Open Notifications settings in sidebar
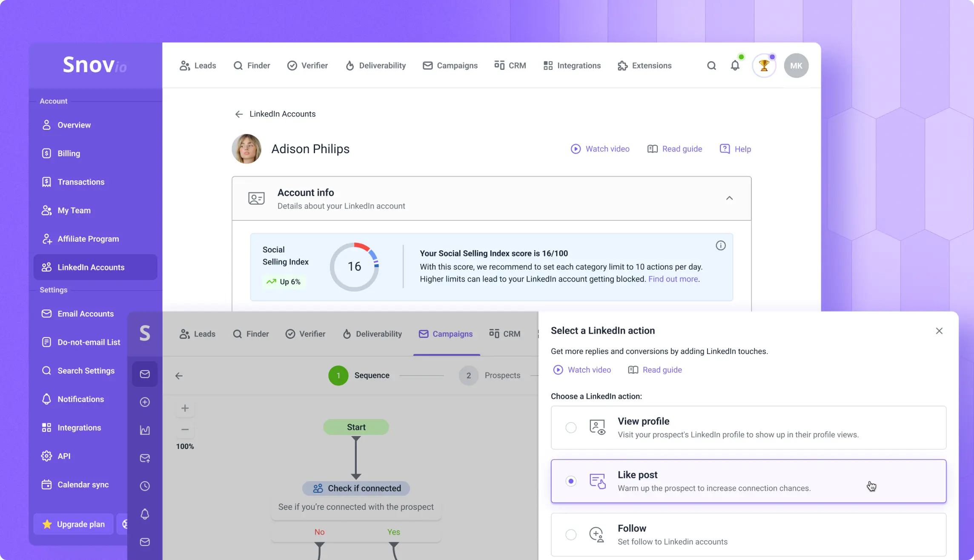The image size is (974, 560). click(x=80, y=400)
